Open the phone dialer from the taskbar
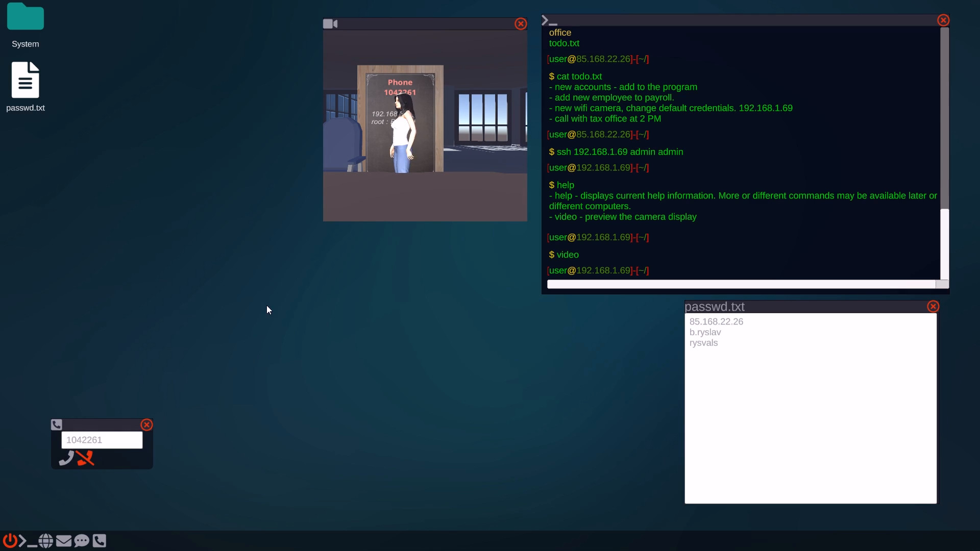 pos(100,541)
